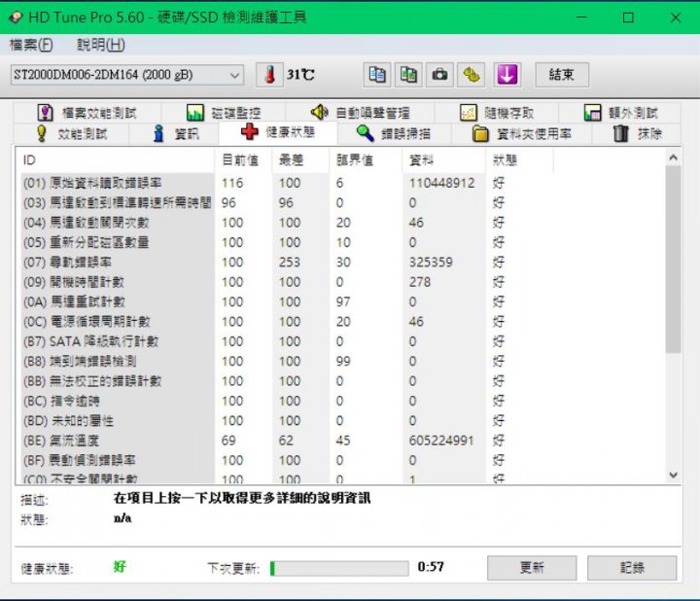Viewport: 700px width, 601px height.
Task: Switch to the 錯誤掃描 tab
Action: pos(394,133)
